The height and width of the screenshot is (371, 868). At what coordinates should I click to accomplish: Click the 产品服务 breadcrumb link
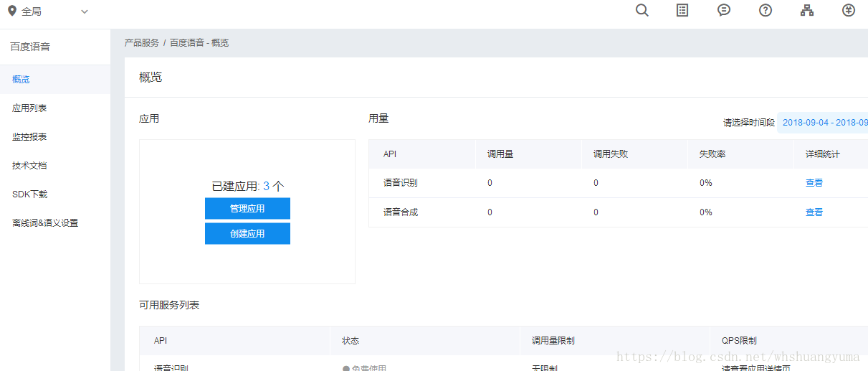point(142,43)
